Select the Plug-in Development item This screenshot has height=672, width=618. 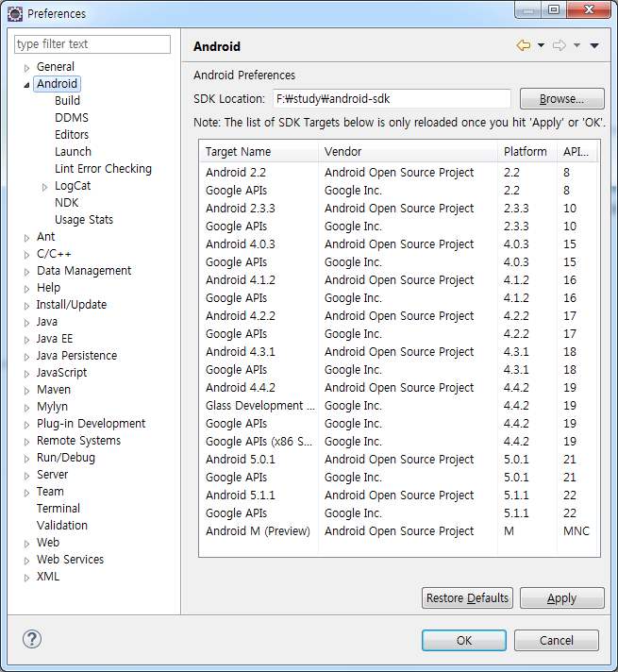tap(91, 424)
